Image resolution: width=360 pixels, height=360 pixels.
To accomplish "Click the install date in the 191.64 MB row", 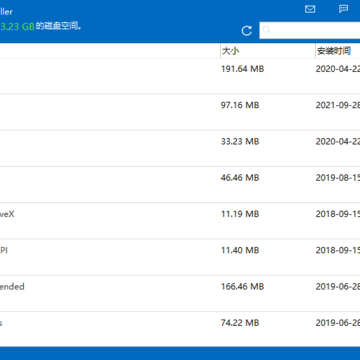I will [x=338, y=69].
